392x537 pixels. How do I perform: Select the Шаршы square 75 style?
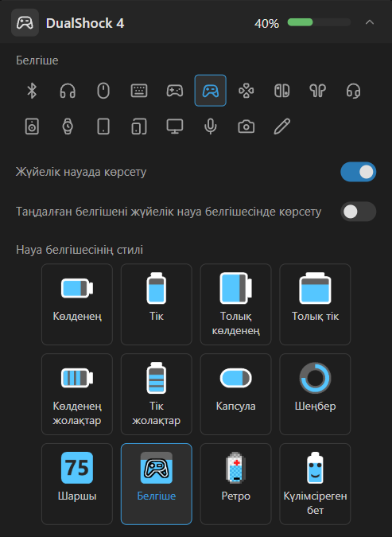pyautogui.click(x=77, y=484)
